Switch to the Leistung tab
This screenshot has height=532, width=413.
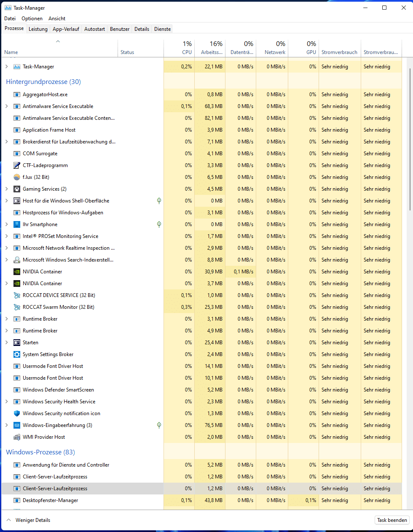click(38, 29)
